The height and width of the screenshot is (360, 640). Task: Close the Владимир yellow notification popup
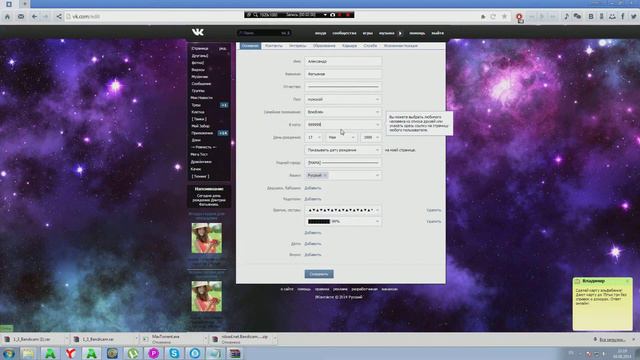[x=628, y=281]
